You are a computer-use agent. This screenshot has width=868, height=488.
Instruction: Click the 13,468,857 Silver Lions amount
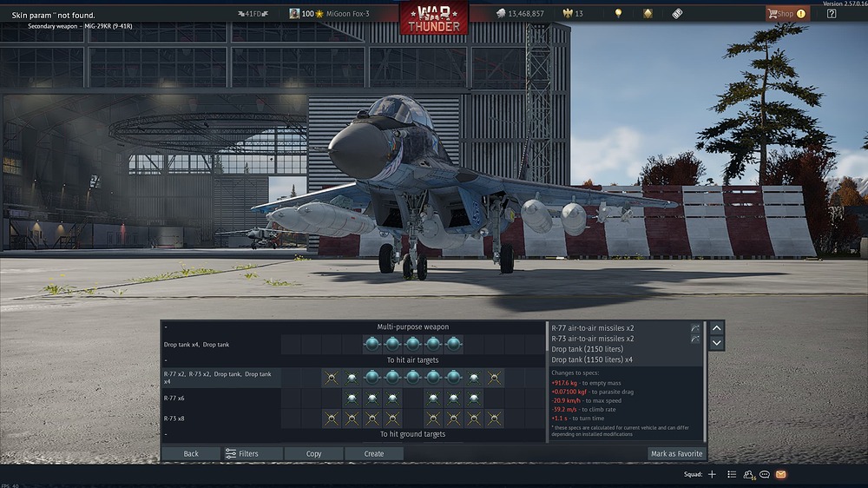point(525,14)
